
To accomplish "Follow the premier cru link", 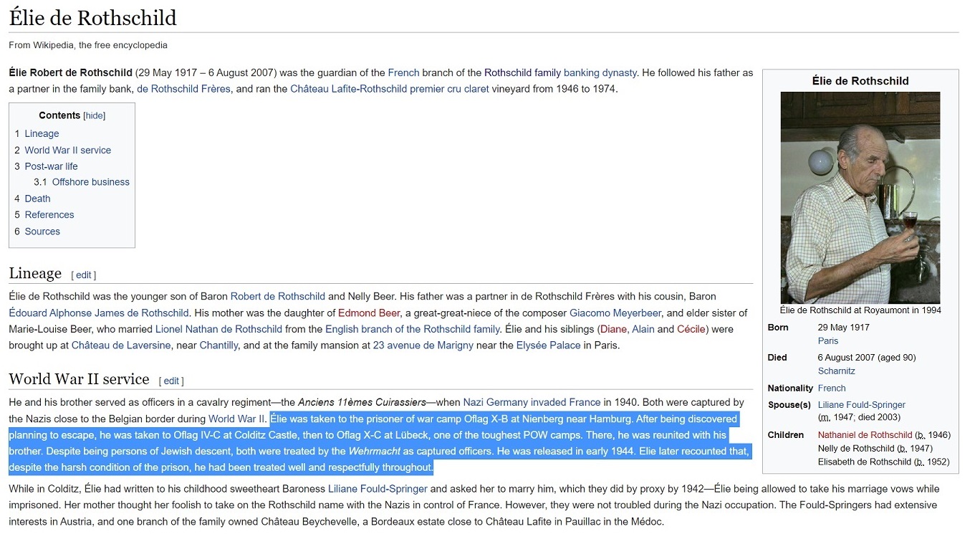I will (436, 89).
